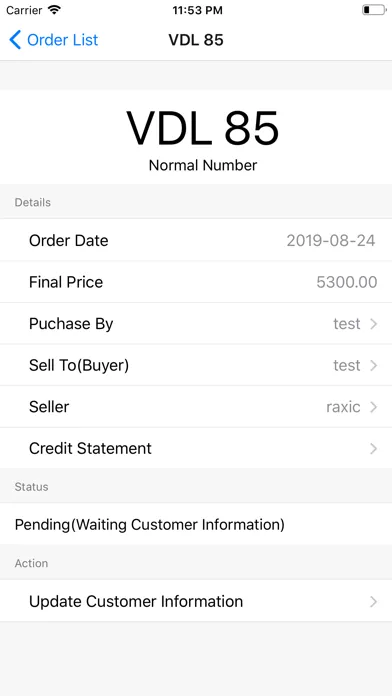Tap the Credit Statement disclosure arrow

(x=374, y=449)
